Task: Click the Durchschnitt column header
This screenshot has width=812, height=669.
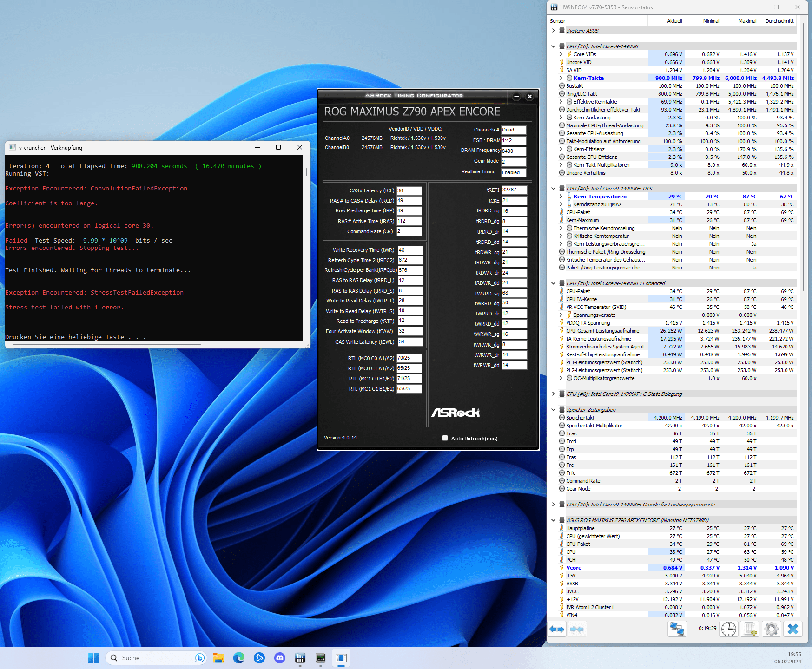Action: coord(779,21)
